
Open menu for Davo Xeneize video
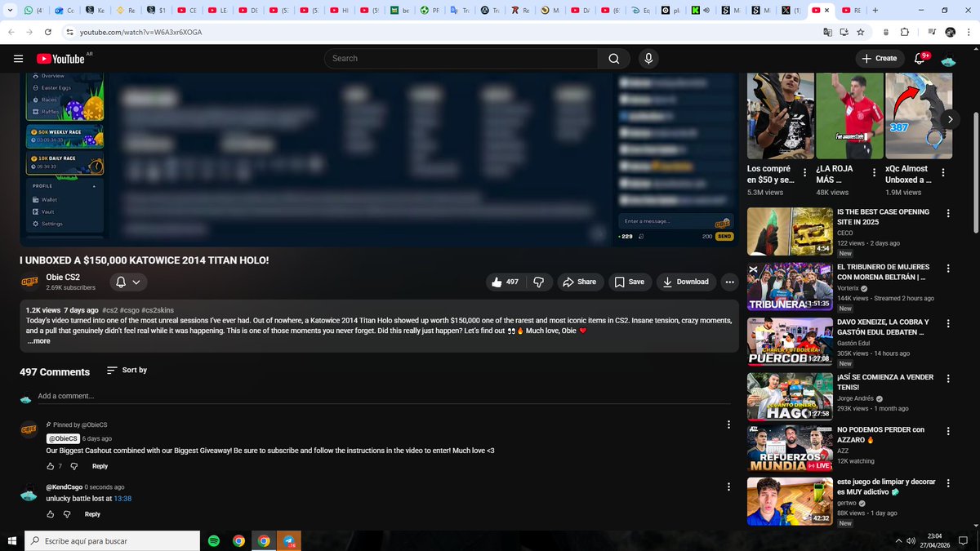[x=948, y=323]
